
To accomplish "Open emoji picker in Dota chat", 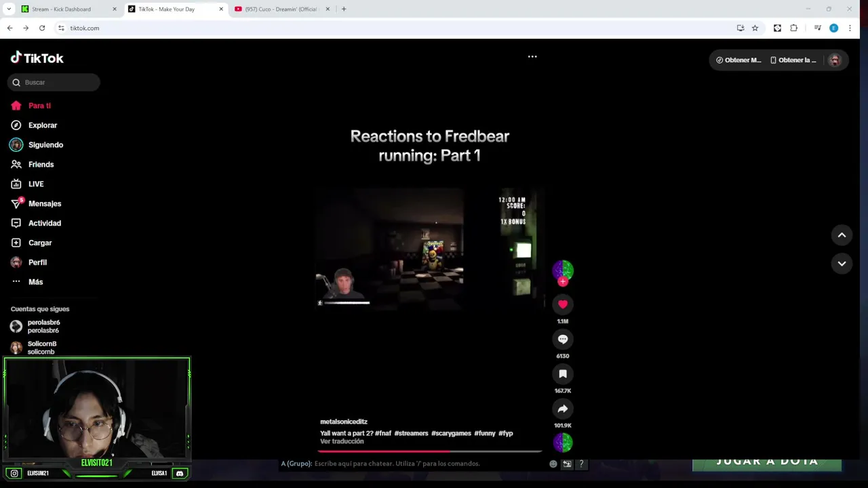I will (x=553, y=464).
